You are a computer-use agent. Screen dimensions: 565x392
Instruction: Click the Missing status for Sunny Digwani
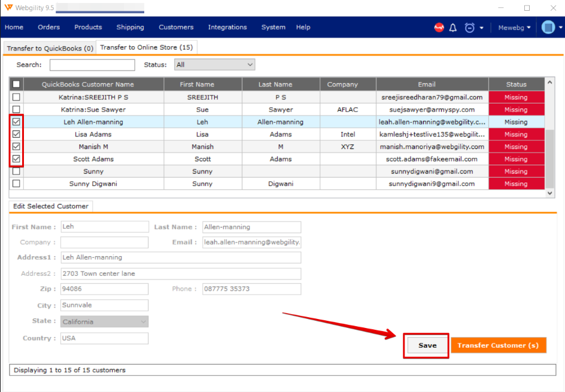pos(517,184)
